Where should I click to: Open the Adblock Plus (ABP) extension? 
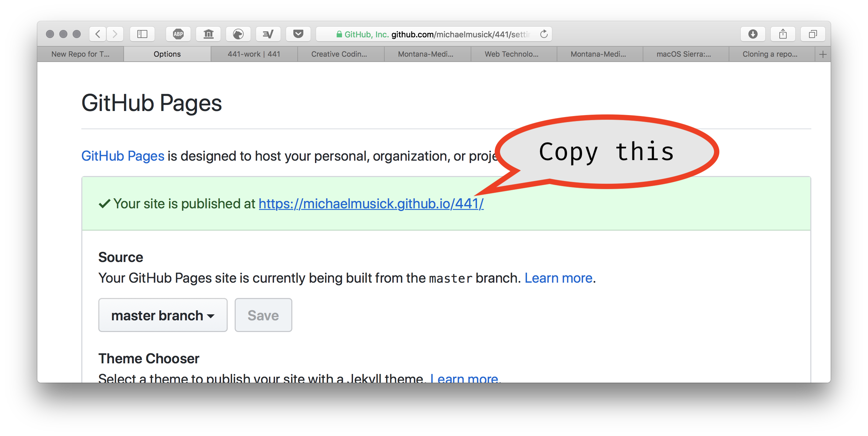[x=178, y=34]
